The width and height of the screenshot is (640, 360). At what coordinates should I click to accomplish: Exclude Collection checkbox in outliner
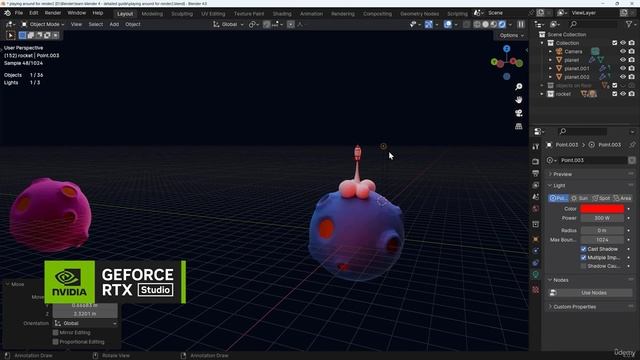coord(615,43)
